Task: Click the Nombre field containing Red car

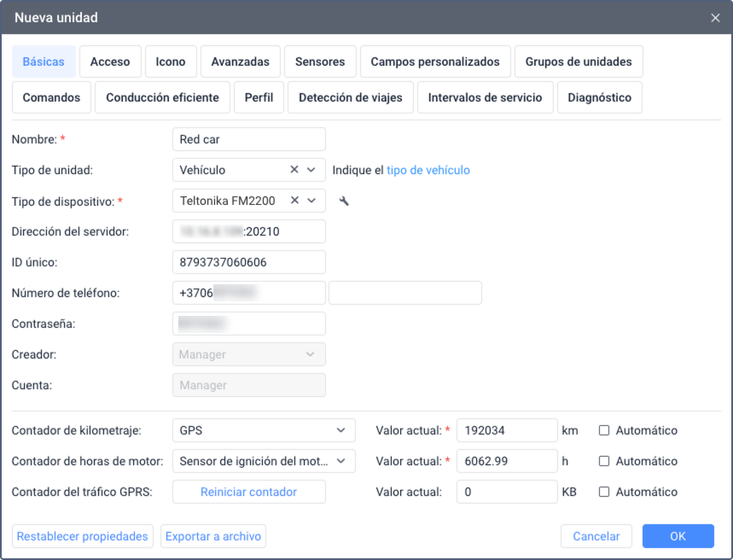Action: click(248, 139)
